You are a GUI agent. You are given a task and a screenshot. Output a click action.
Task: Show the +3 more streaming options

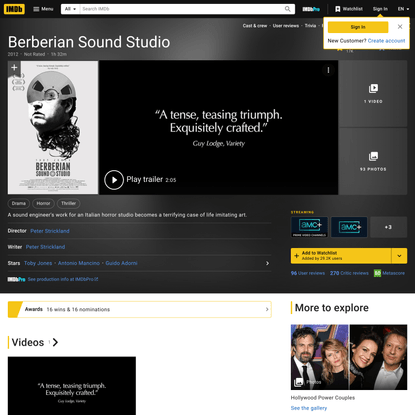point(388,227)
